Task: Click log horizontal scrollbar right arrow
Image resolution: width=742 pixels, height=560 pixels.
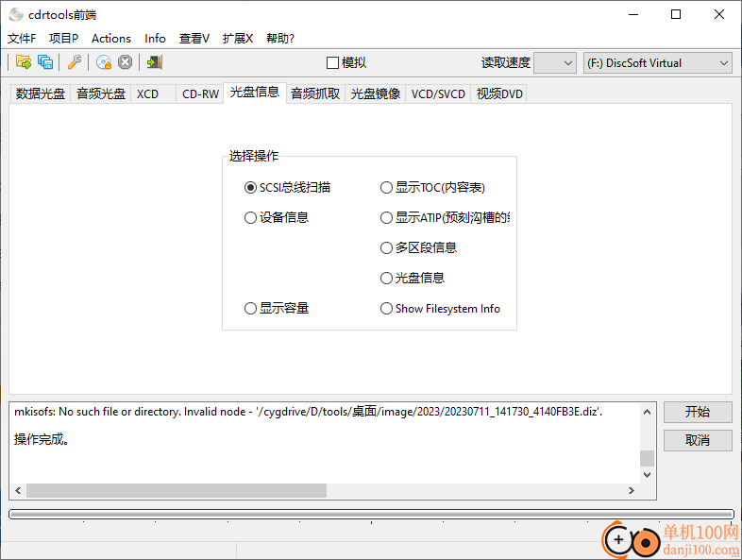Action: (x=632, y=490)
